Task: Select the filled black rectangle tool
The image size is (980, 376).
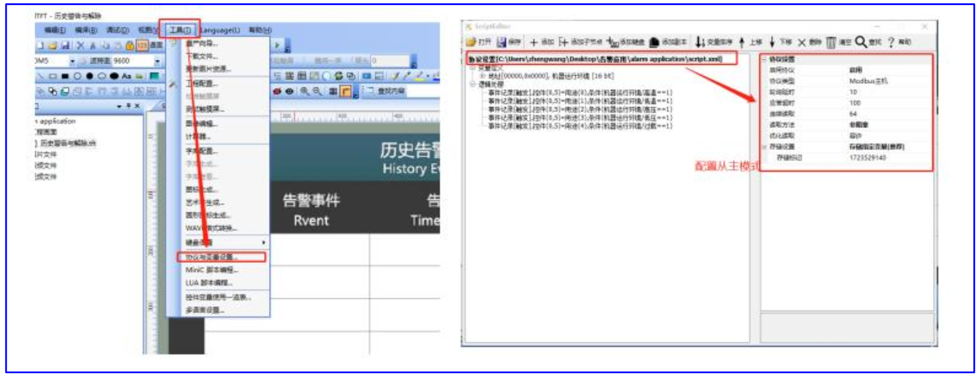Action: [x=65, y=75]
